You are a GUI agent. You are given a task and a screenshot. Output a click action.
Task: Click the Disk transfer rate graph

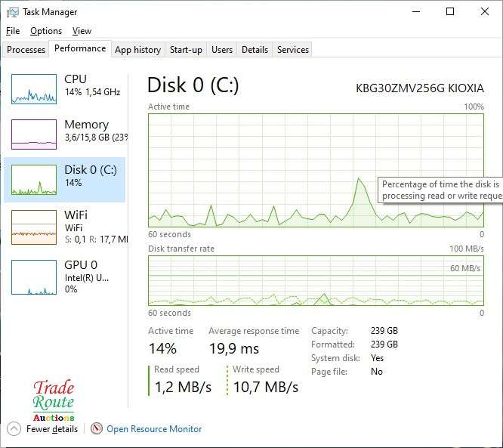coord(316,280)
